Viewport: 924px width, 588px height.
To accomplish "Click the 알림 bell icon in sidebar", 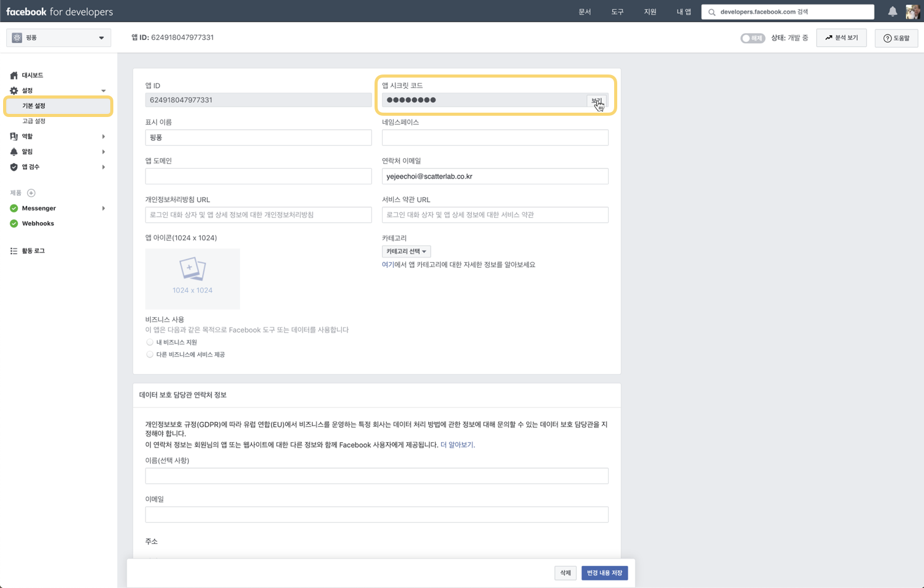I will pyautogui.click(x=14, y=151).
